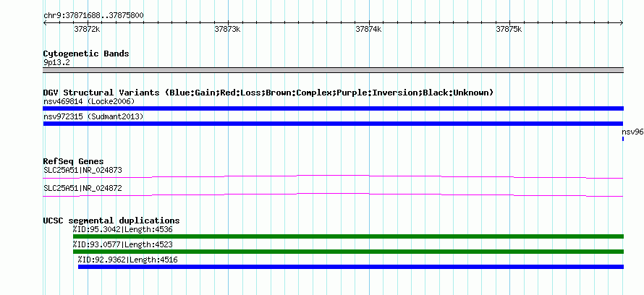The image size is (644, 295).
Task: Open the nsv972315 (Sudmant2013) variant label
Action: point(93,117)
